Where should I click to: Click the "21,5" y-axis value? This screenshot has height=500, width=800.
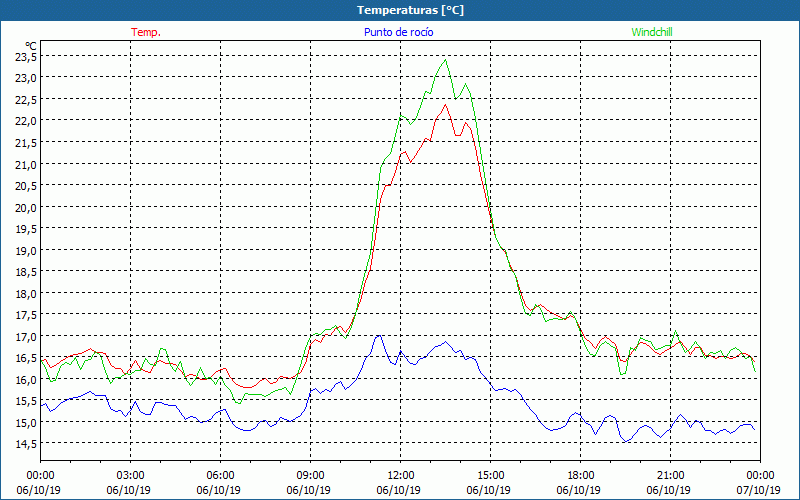pyautogui.click(x=26, y=143)
